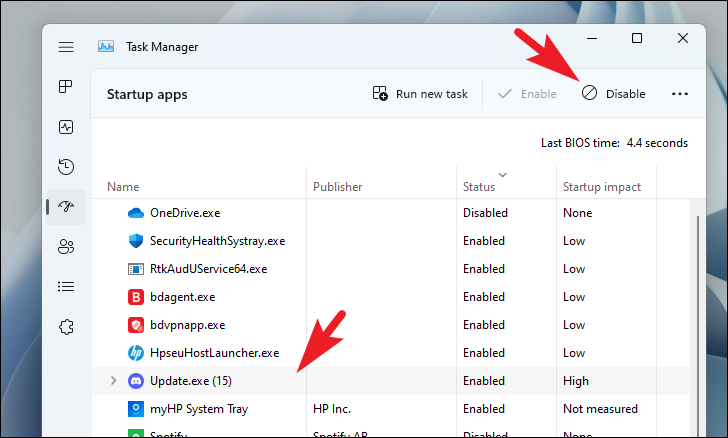Open the Performance page in sidebar
Viewport: 728px width, 438px height.
click(66, 127)
